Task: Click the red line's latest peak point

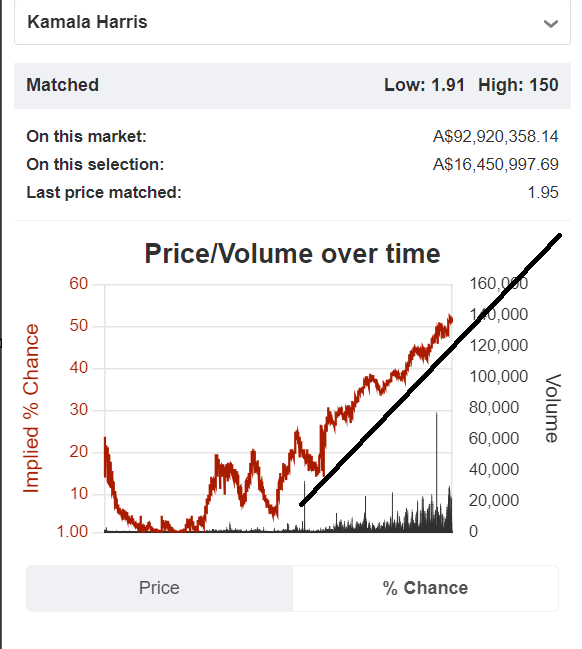Action: click(450, 318)
